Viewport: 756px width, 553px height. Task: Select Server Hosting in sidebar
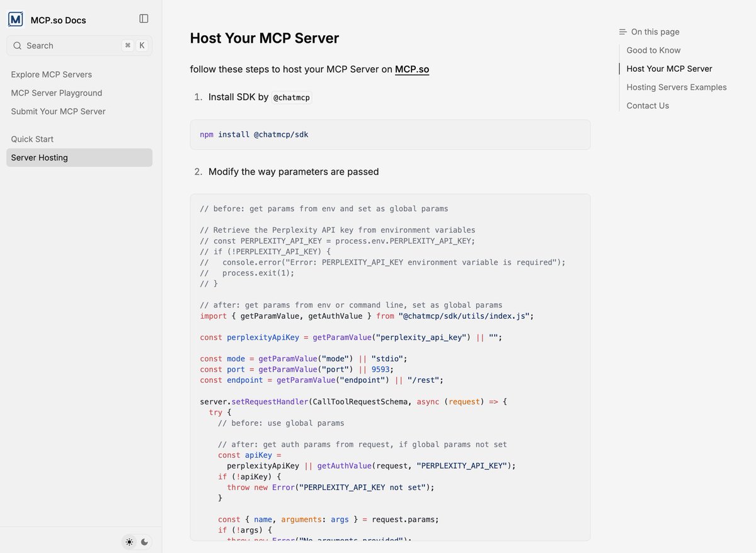click(79, 157)
